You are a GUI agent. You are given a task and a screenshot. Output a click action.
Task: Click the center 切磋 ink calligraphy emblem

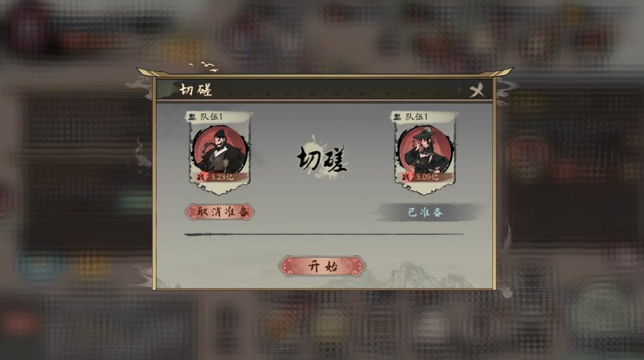321,159
